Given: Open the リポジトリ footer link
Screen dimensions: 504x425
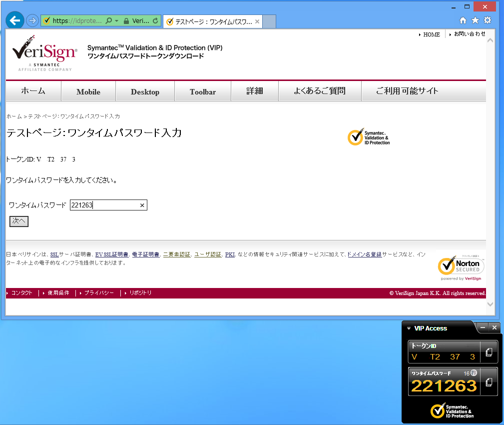Looking at the screenshot, I should point(140,293).
